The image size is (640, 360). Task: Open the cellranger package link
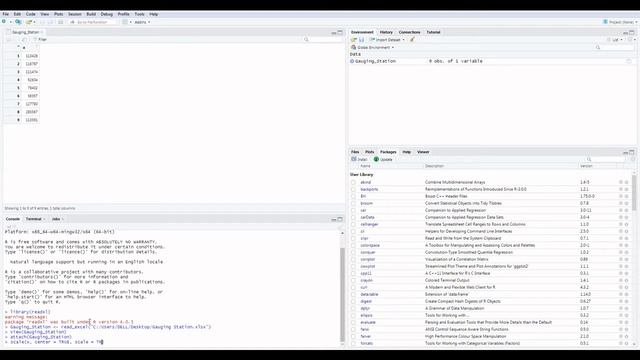369,224
